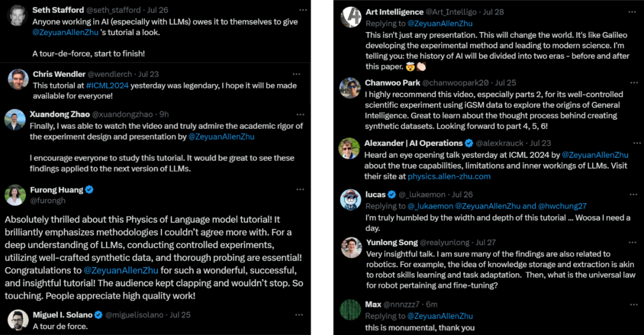Click verified badge next to Miguel I. Solano
Viewport: 644px width, 335px height.
point(98,314)
